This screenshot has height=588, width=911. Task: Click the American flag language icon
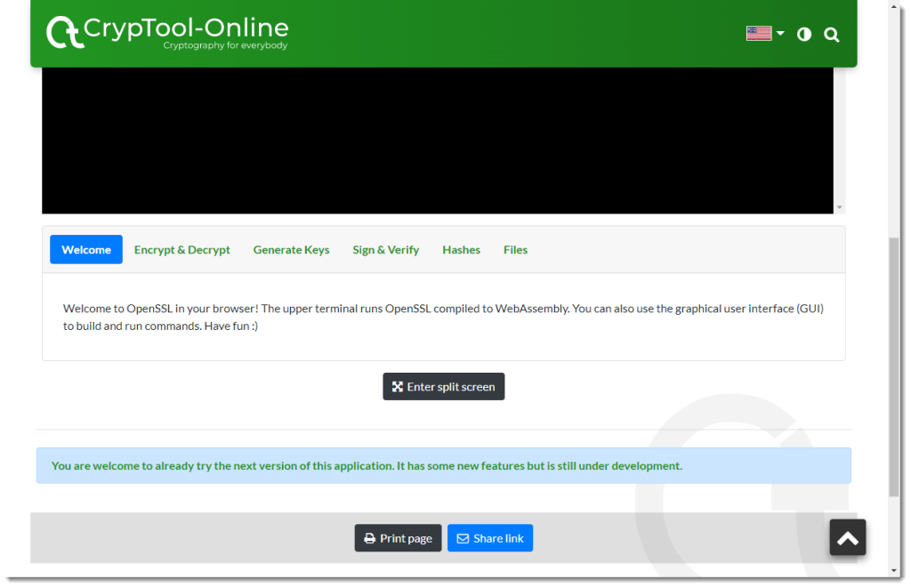[x=758, y=32]
